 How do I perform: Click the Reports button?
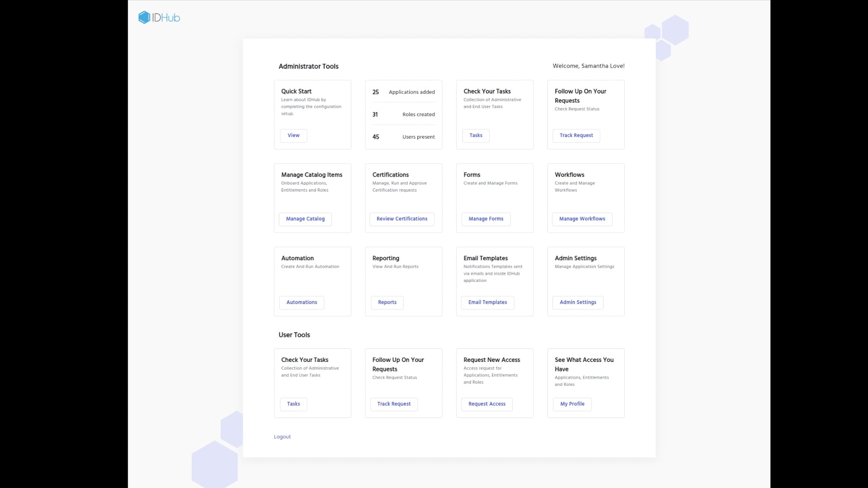[x=387, y=303]
